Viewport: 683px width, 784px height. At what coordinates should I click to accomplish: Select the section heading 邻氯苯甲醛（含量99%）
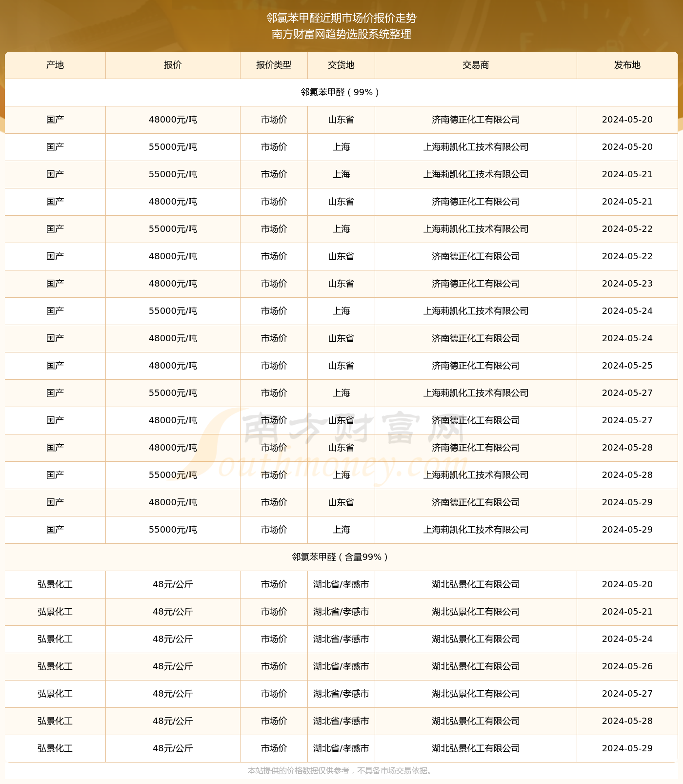tap(341, 557)
